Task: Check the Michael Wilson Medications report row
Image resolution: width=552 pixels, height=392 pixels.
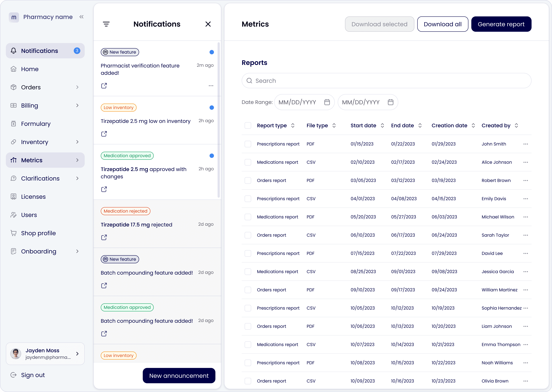Action: (x=248, y=217)
